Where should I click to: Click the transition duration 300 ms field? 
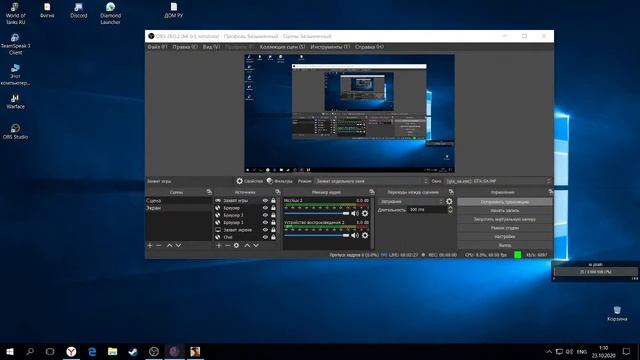tap(427, 209)
